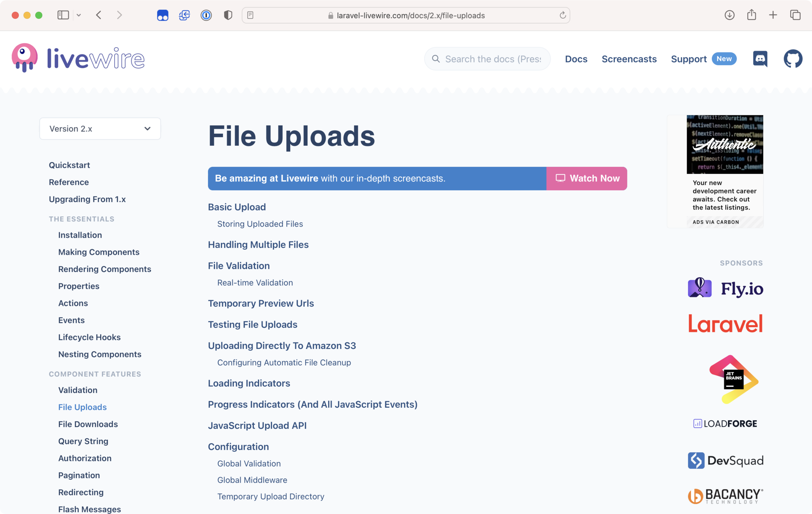
Task: Open the GitHub repository icon
Action: point(793,59)
